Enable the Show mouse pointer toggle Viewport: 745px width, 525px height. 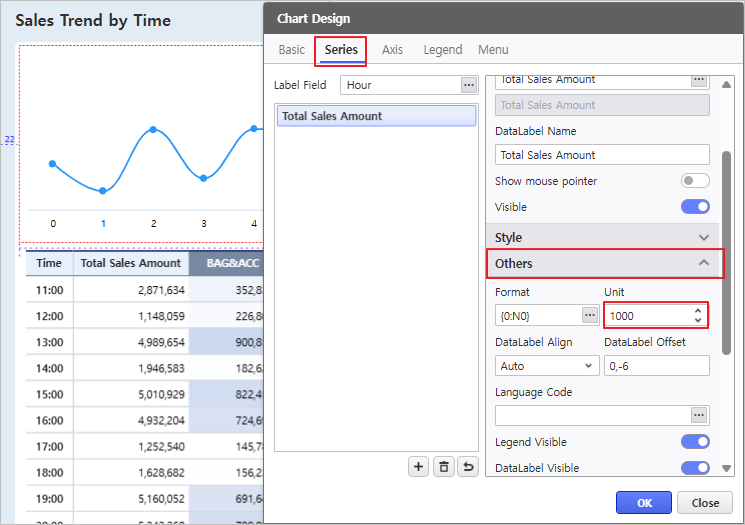[695, 181]
